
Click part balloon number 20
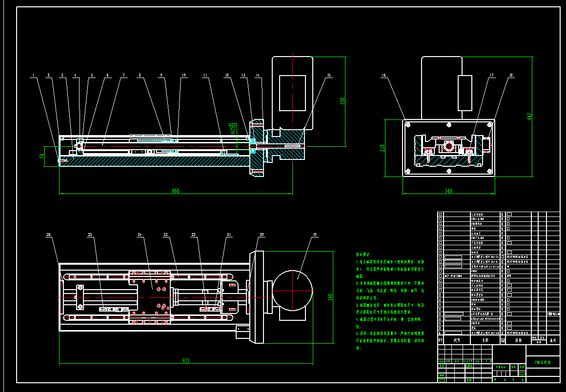(262, 235)
